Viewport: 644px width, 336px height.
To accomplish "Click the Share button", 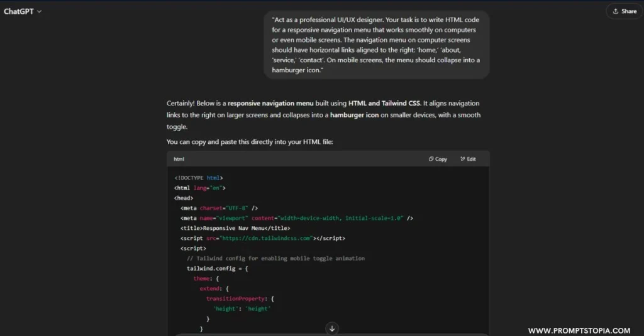I will [x=625, y=11].
